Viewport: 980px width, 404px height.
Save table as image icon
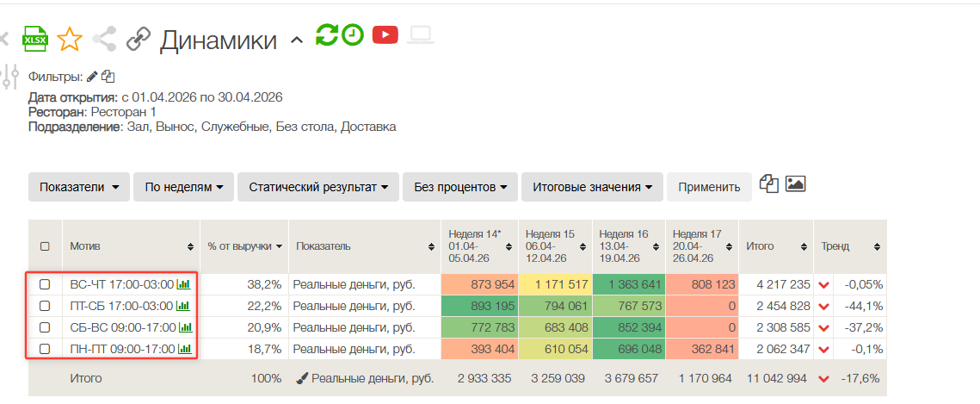[795, 183]
